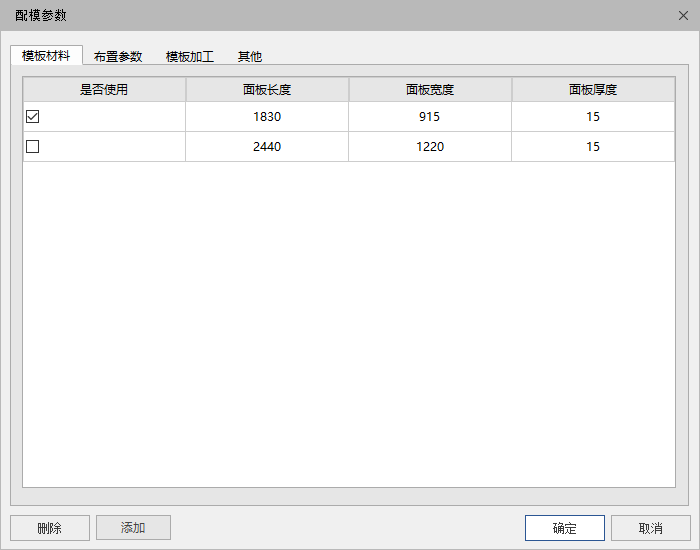Close the 配模参数 dialog window
700x550 pixels.
point(683,16)
